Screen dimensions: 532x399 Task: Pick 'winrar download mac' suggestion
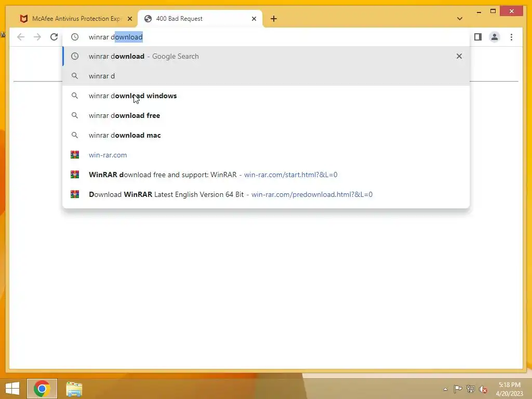tap(266, 135)
